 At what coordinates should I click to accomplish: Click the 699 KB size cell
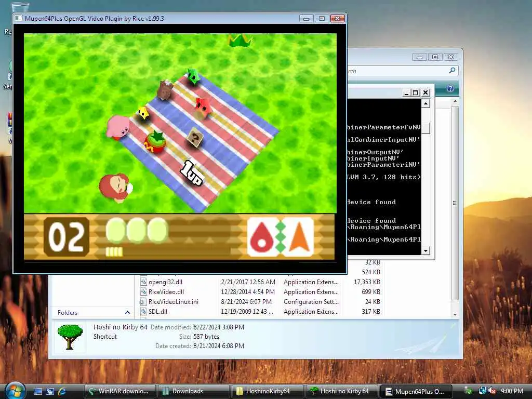click(371, 292)
